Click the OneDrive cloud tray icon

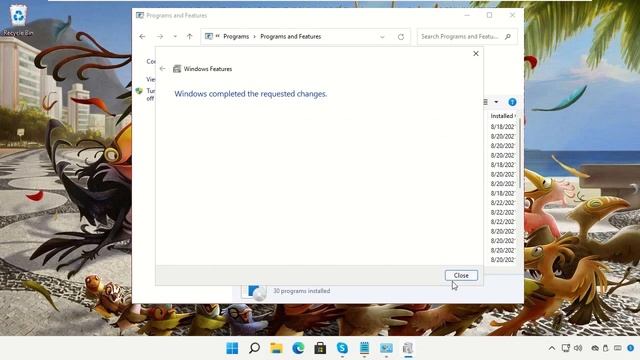click(x=595, y=348)
